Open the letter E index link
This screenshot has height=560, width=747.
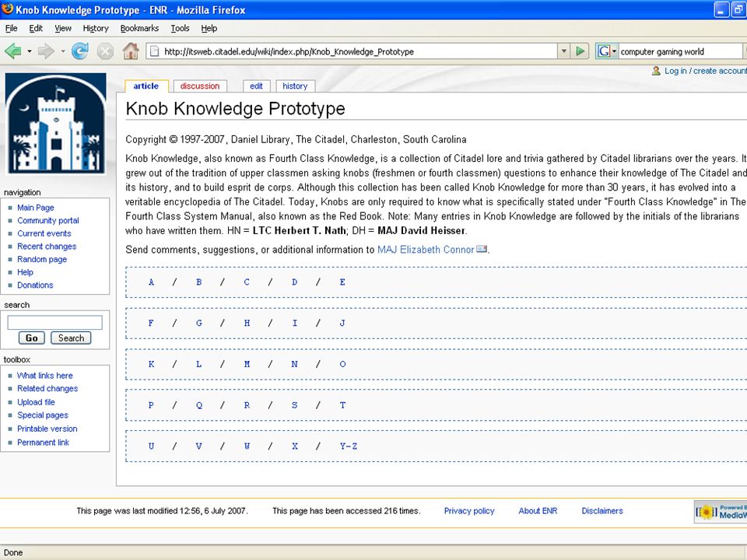[342, 282]
